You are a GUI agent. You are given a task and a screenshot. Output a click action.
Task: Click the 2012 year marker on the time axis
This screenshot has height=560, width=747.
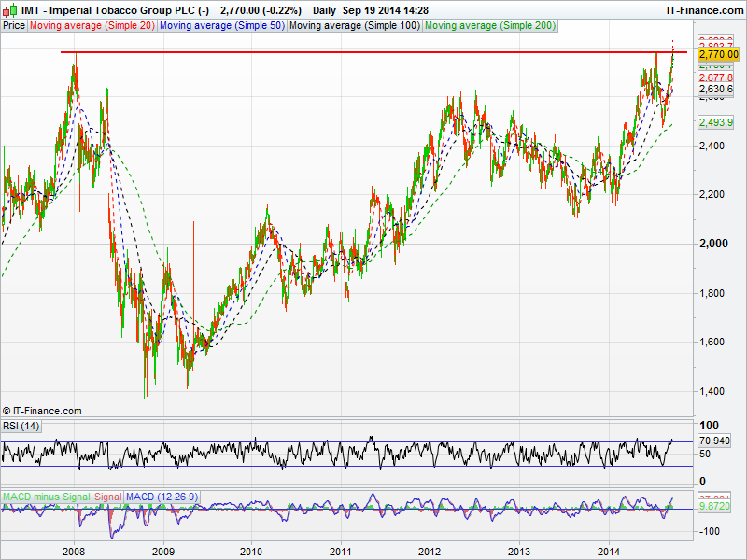430,552
